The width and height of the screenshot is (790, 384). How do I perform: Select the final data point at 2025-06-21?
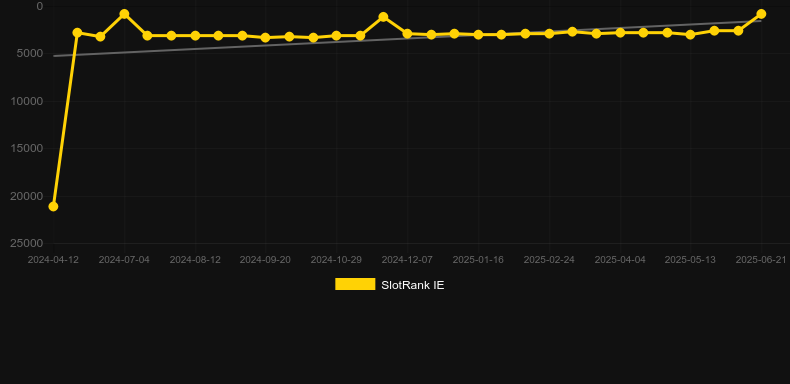coord(761,14)
